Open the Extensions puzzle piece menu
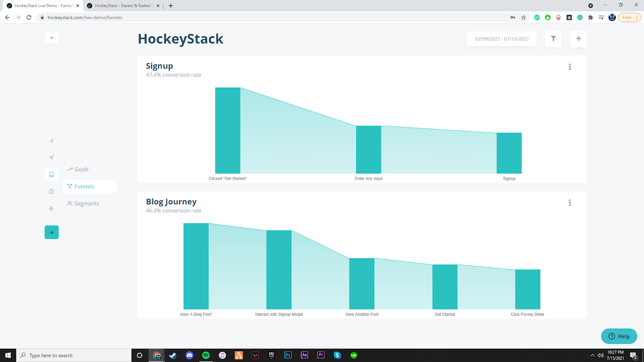Screen dimensions: 644x362 tap(590, 17)
